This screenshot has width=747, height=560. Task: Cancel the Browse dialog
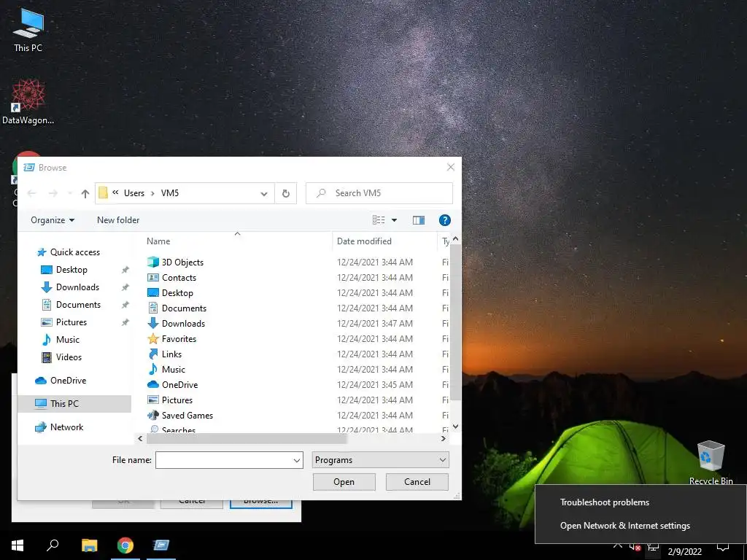[417, 482]
